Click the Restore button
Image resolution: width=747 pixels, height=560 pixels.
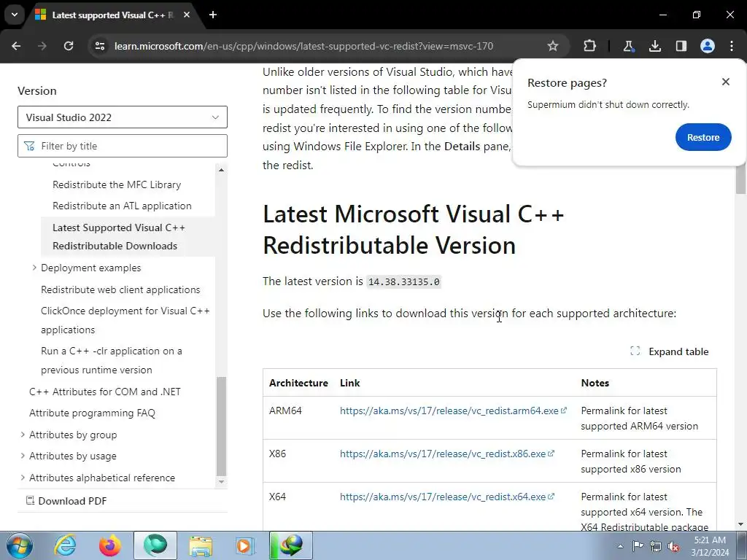(x=703, y=137)
